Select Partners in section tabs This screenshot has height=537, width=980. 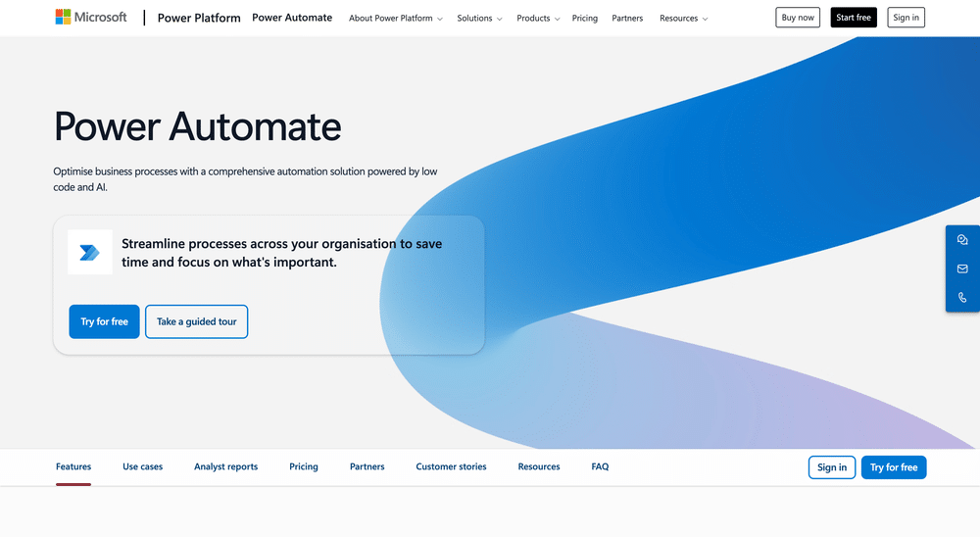click(x=367, y=466)
